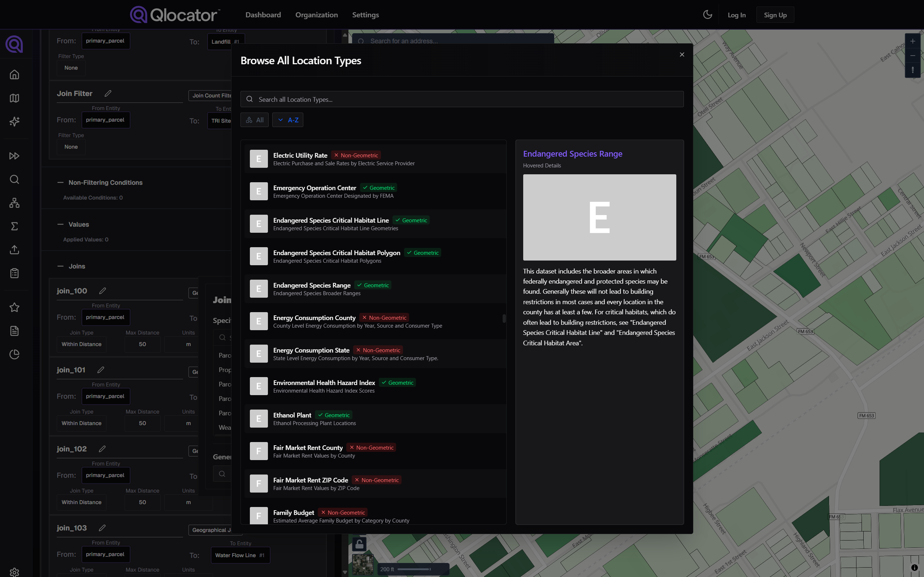Click the Sign Up button
924x577 pixels.
pos(775,14)
